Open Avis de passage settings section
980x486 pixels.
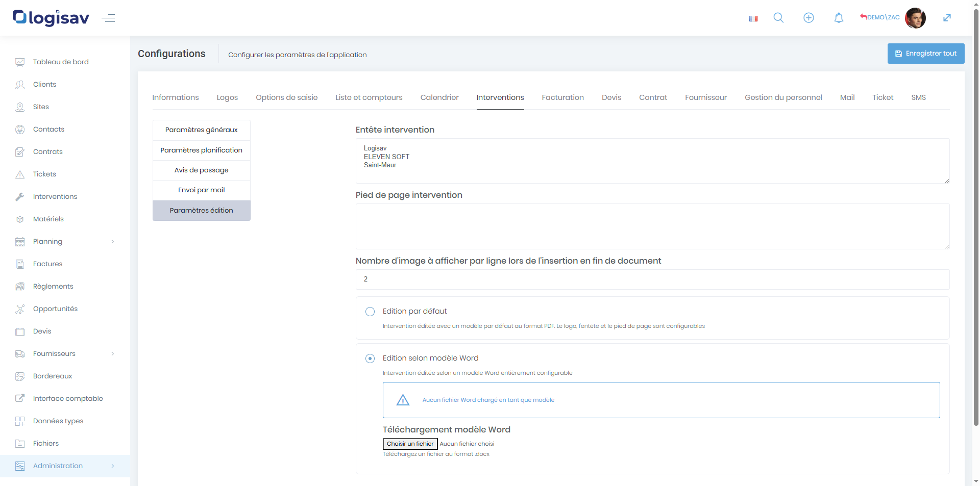coord(201,170)
